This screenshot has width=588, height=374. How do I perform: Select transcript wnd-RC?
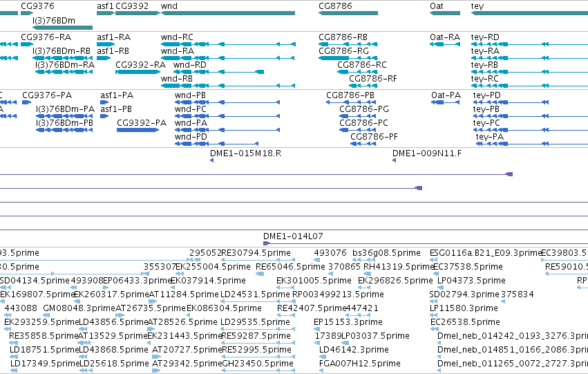coord(177,37)
